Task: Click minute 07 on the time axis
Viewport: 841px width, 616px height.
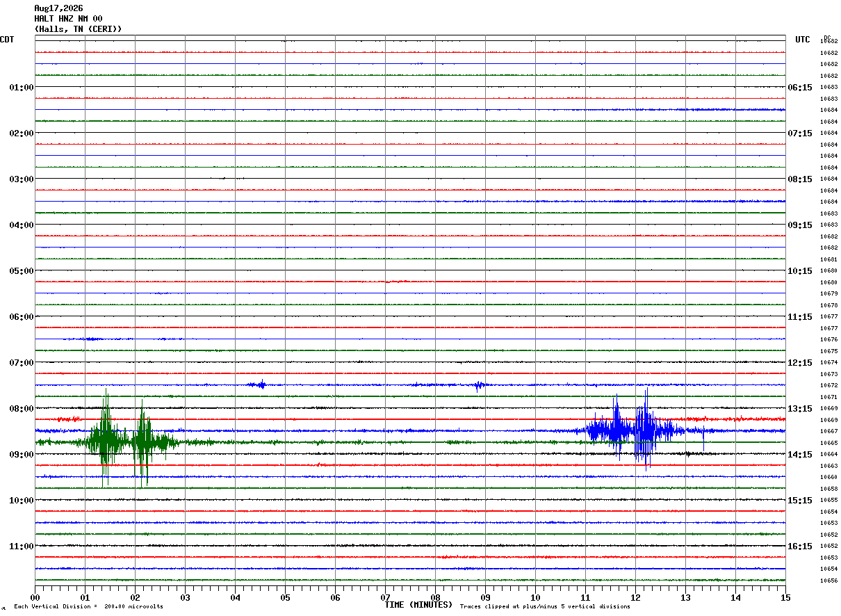Action: coord(385,597)
